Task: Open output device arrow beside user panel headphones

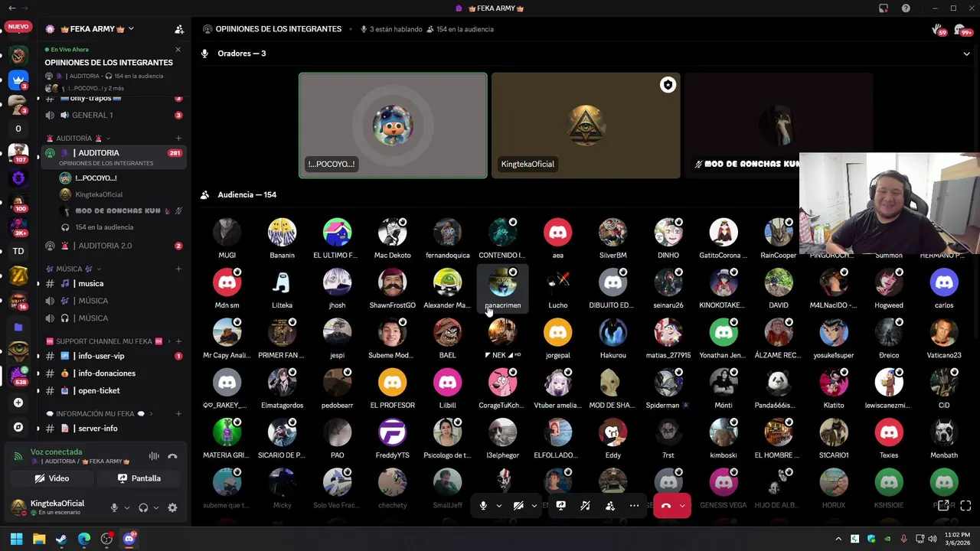Action: tap(156, 507)
